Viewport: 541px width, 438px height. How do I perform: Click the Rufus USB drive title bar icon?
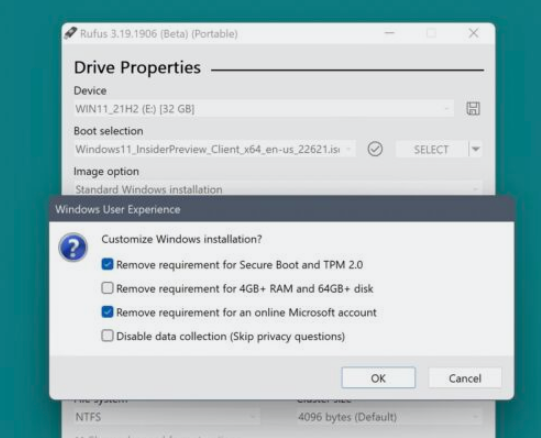tap(70, 33)
